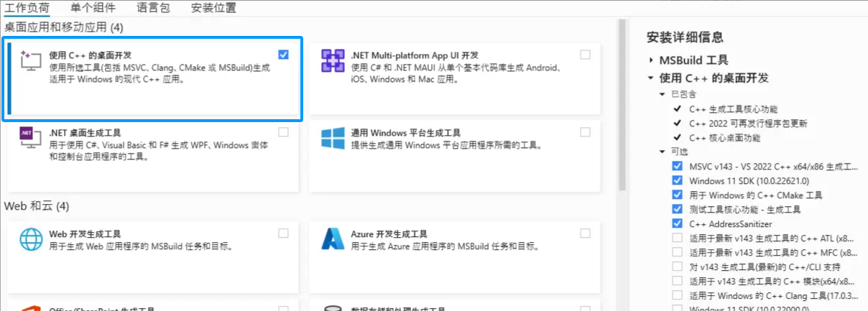
Task: Uncheck Windows 11 SDK (10.0.22621.0) option
Action: click(677, 180)
